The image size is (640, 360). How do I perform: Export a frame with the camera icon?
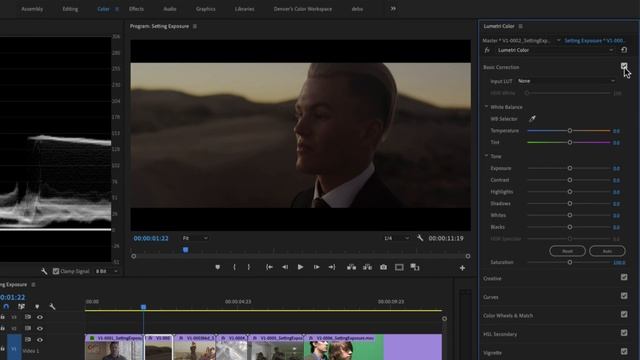383,267
